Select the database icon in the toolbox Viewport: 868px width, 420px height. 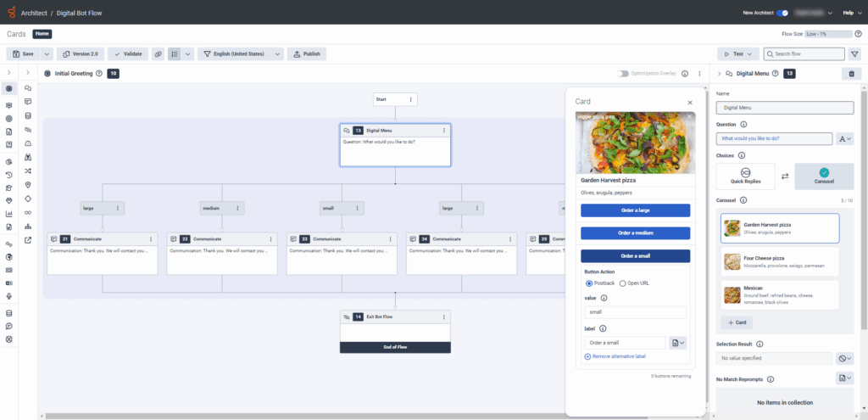click(x=28, y=115)
